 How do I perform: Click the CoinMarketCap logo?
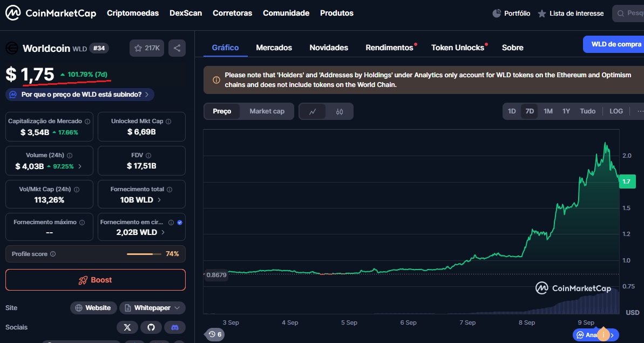pos(51,13)
